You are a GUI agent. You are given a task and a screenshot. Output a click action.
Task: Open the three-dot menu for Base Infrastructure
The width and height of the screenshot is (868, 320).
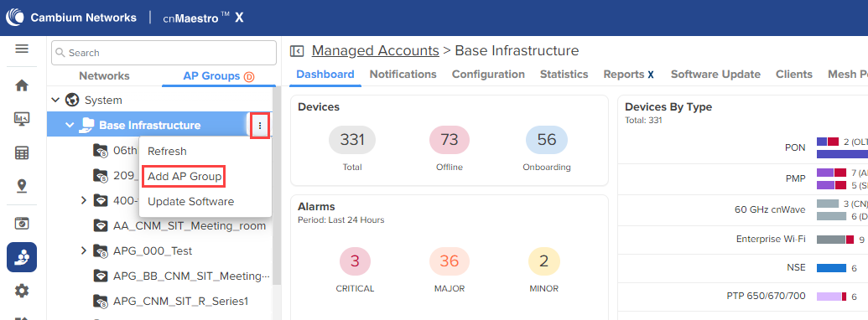click(260, 126)
